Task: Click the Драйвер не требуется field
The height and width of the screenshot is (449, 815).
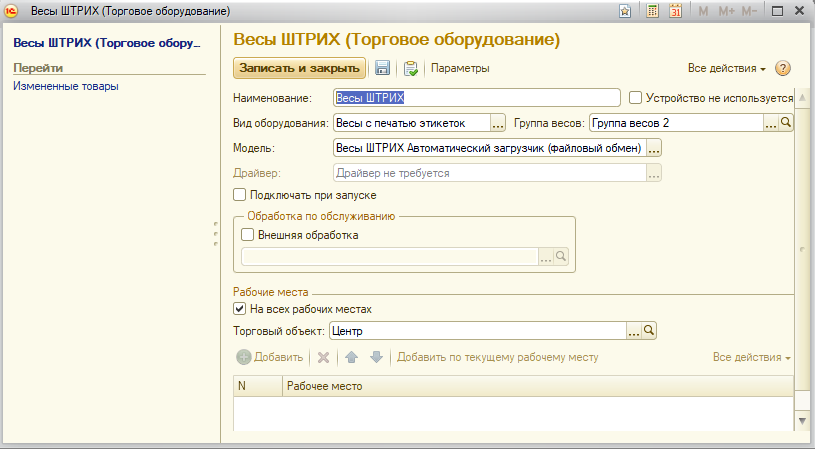Action: coord(490,173)
